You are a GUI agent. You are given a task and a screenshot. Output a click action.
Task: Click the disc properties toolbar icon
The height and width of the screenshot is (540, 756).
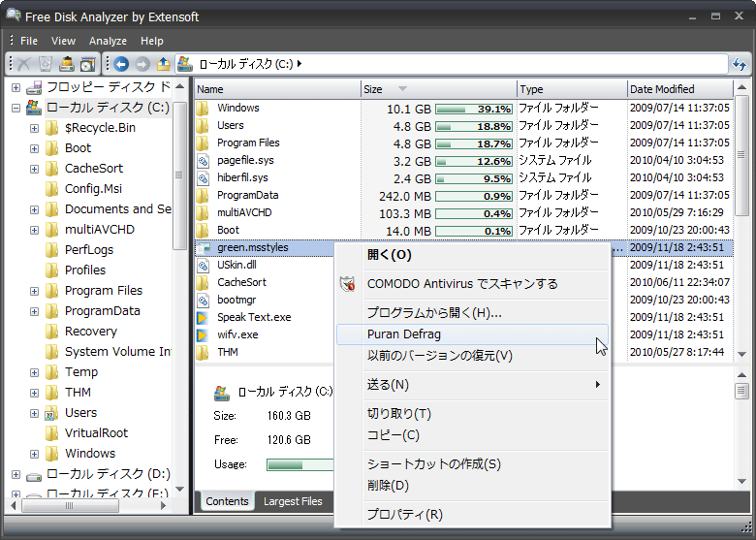(x=88, y=64)
